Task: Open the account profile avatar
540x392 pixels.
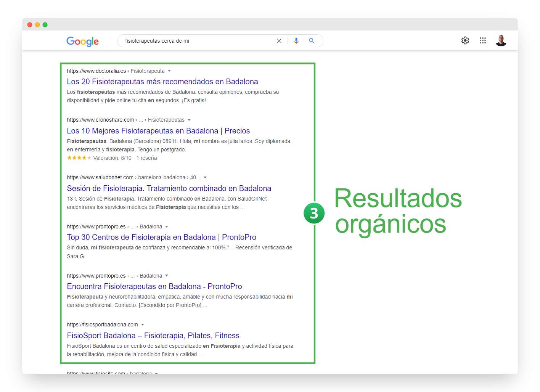Action: coord(501,40)
